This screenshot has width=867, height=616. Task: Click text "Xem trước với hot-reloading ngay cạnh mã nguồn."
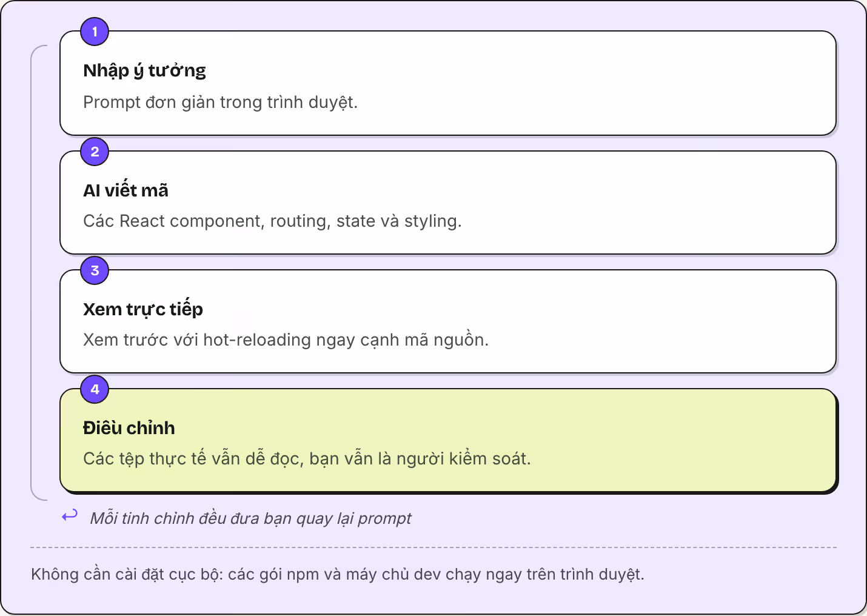click(x=286, y=340)
